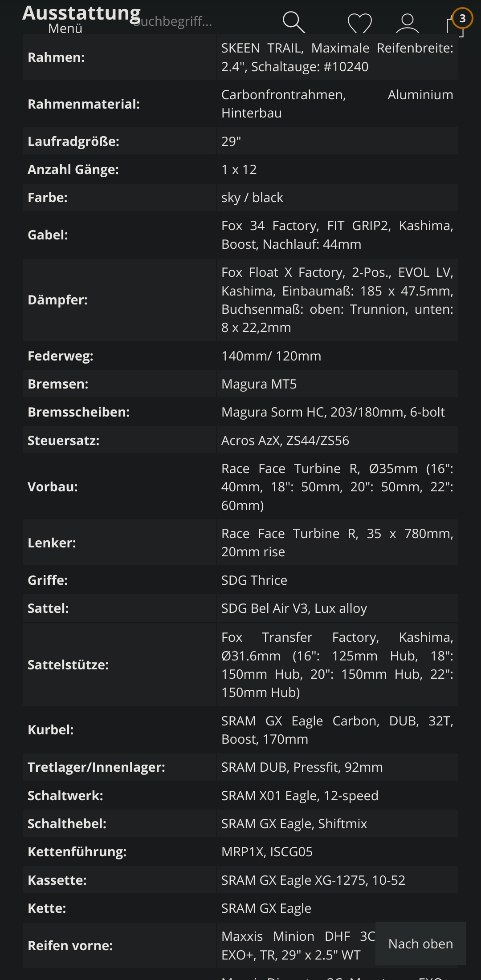This screenshot has height=980, width=481.
Task: Click the Kettenführung MRP1X, ISCG05 row
Action: [x=240, y=852]
